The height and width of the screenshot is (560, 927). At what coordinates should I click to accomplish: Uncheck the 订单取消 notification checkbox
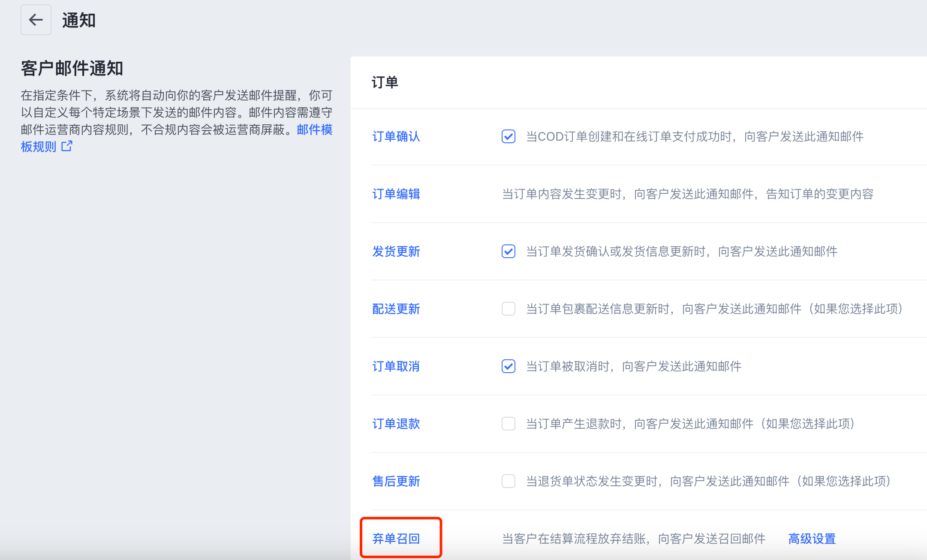[508, 366]
